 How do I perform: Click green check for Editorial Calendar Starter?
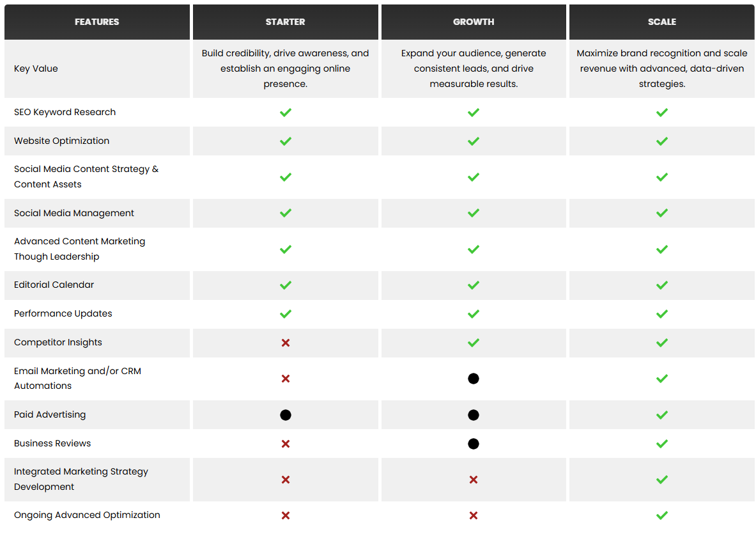click(286, 285)
